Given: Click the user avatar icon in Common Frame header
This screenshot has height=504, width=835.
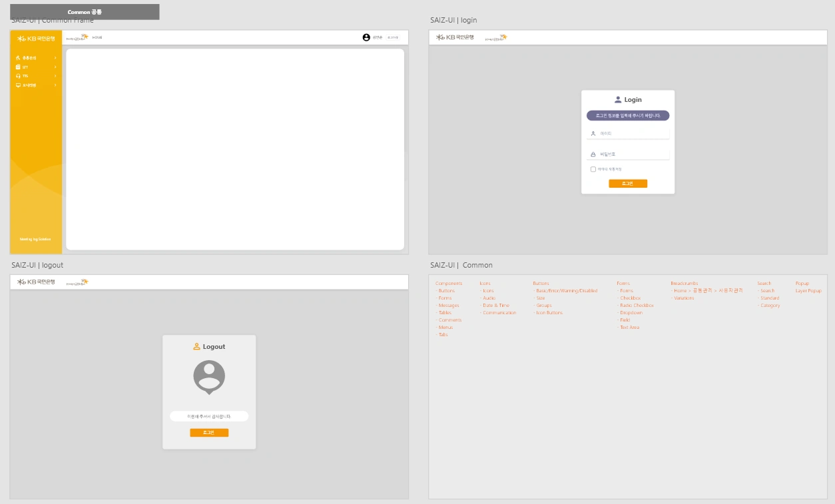Looking at the screenshot, I should point(366,37).
